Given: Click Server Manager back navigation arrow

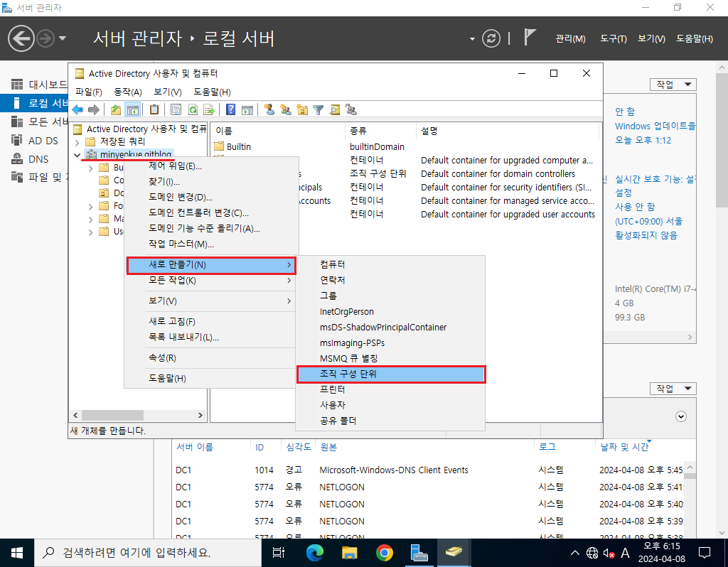Looking at the screenshot, I should coord(21,38).
